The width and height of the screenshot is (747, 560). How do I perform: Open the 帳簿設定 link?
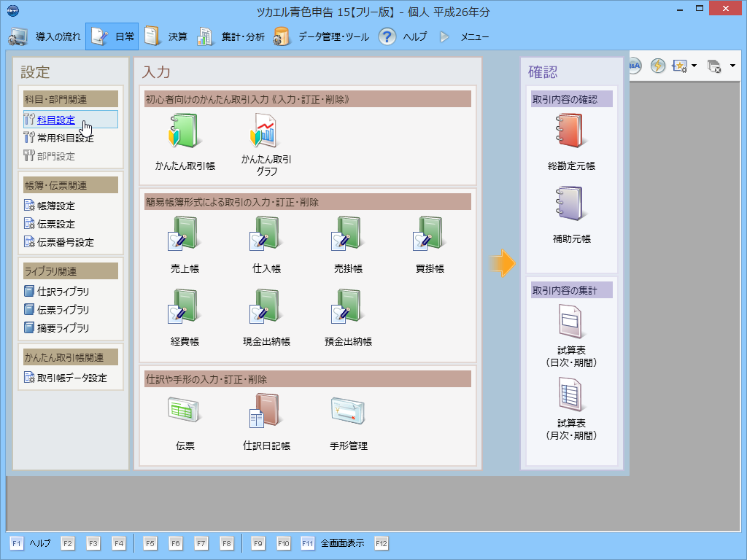point(55,206)
